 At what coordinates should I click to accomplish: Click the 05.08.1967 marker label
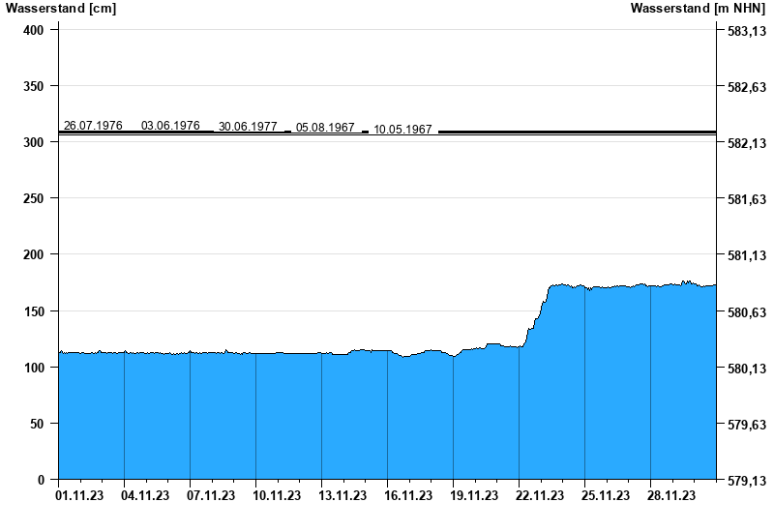click(325, 128)
